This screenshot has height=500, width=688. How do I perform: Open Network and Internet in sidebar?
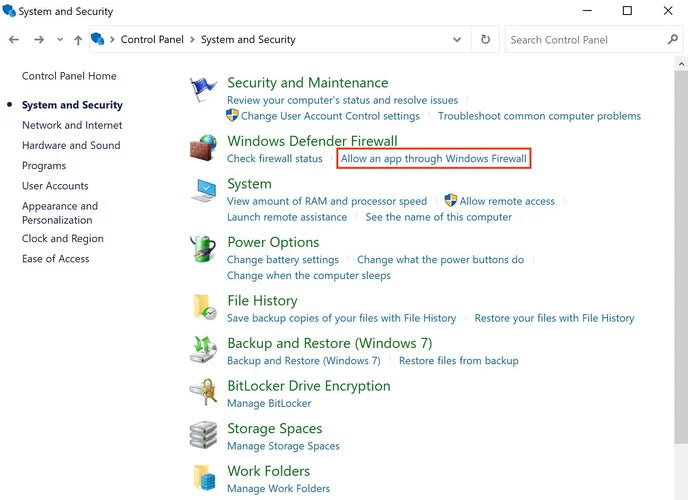[x=72, y=125]
